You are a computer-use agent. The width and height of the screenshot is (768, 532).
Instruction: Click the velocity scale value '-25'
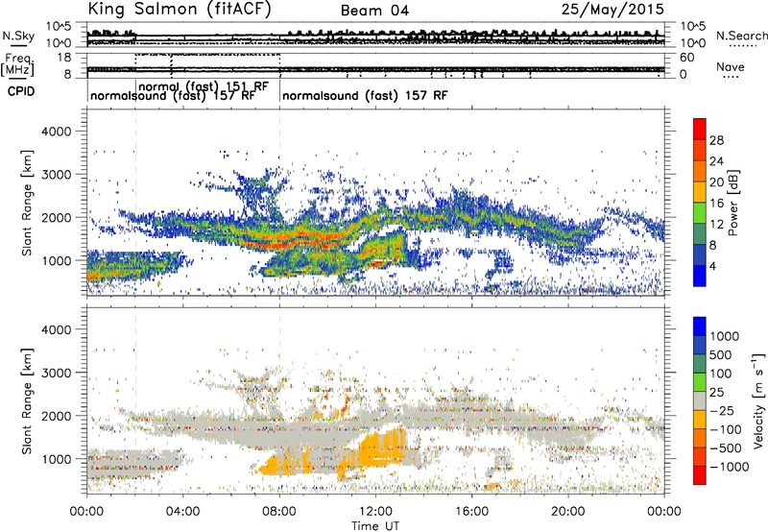click(x=722, y=410)
